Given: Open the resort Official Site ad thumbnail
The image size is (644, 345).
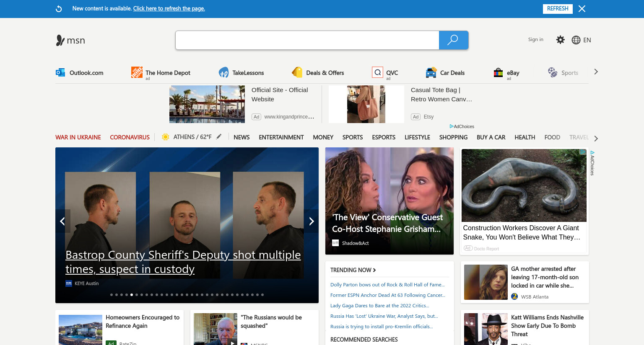Looking at the screenshot, I should coord(207,104).
